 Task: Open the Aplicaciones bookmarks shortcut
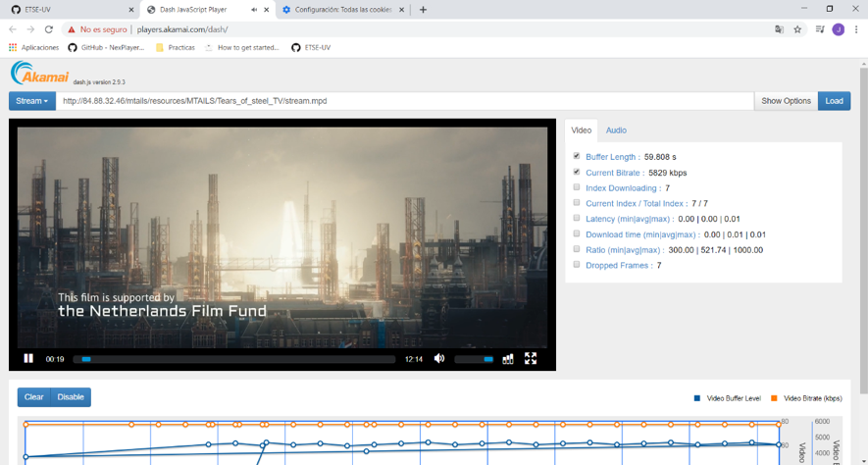click(33, 48)
